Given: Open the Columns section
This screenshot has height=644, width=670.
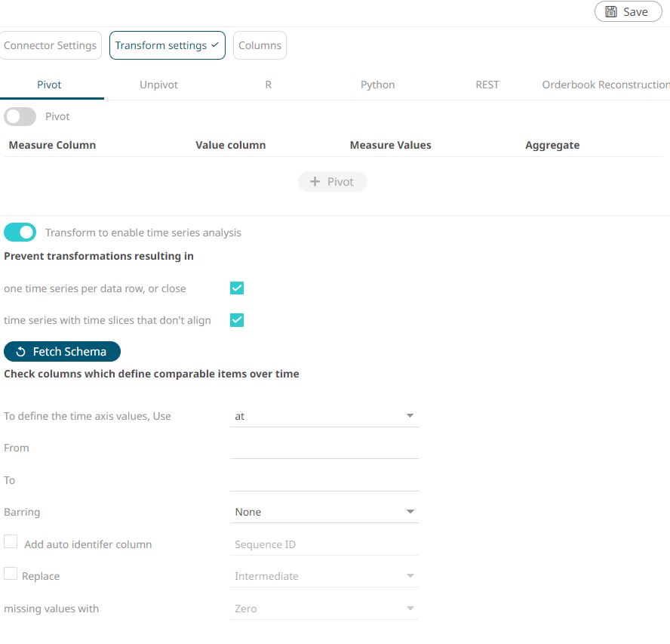Looking at the screenshot, I should [x=260, y=45].
